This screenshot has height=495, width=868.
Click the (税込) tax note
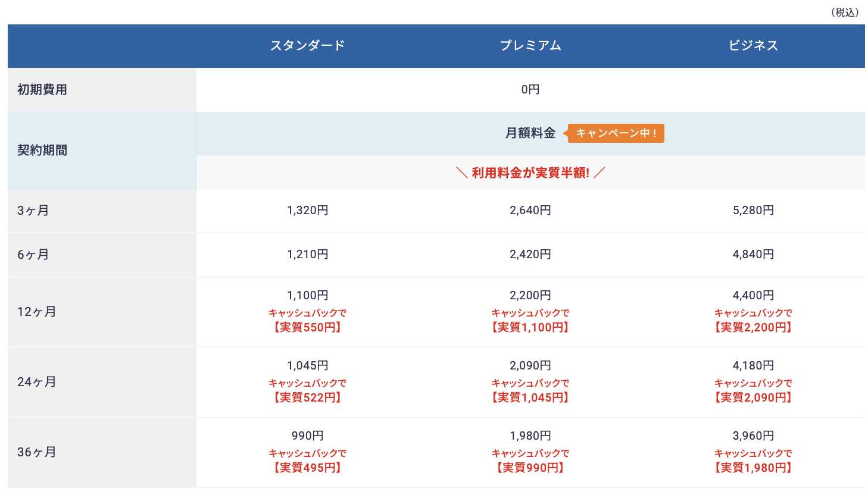coord(845,12)
